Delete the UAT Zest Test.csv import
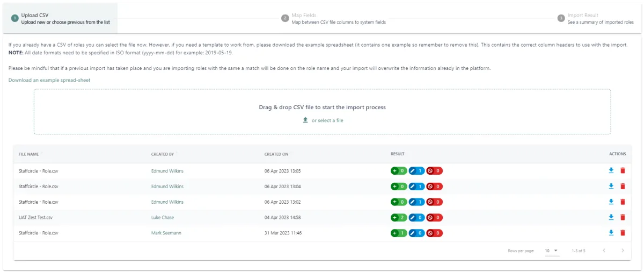This screenshot has width=644, height=272. tap(623, 218)
